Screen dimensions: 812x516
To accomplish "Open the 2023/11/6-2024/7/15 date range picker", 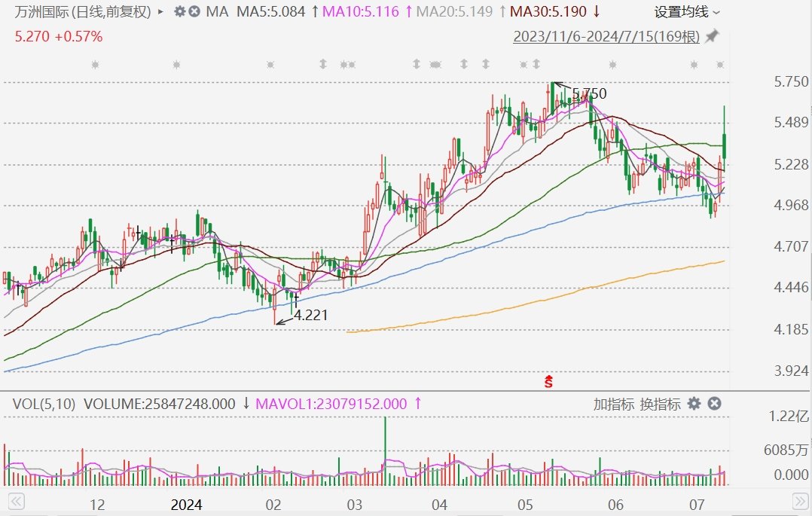I will pos(606,36).
